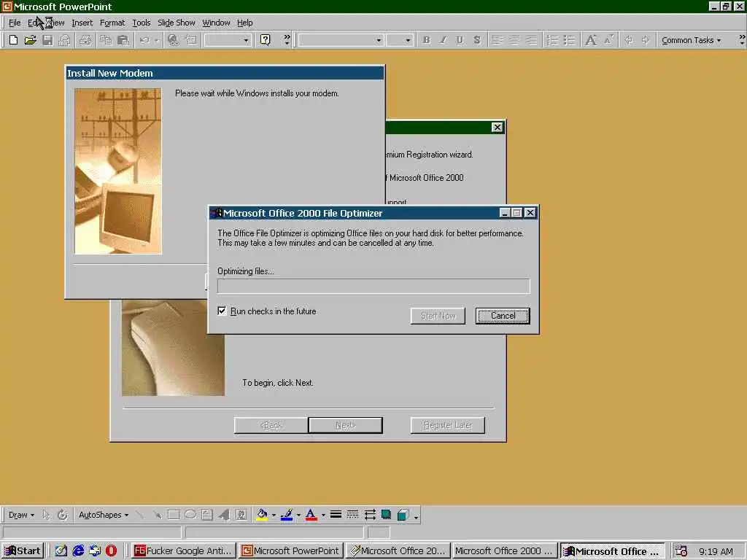747x560 pixels.
Task: Apply blue Line Color brush
Action: 287,515
